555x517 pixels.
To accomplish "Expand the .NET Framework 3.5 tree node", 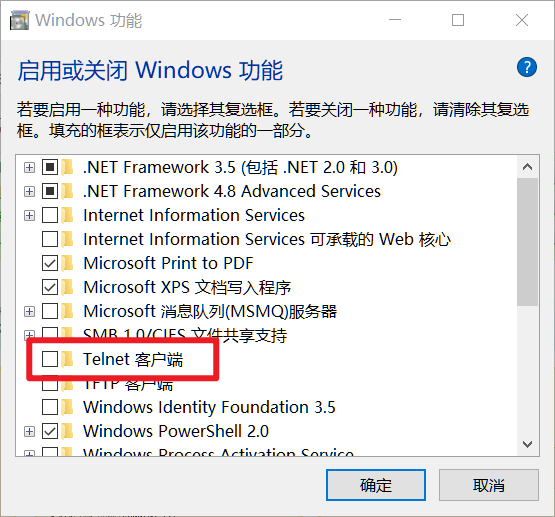I will 29,167.
